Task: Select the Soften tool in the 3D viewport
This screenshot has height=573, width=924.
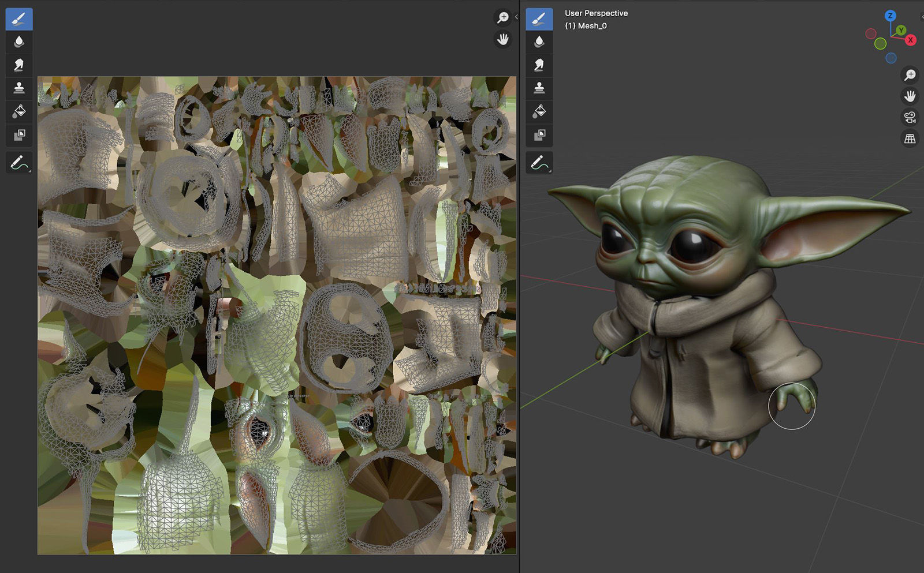Action: 539,42
